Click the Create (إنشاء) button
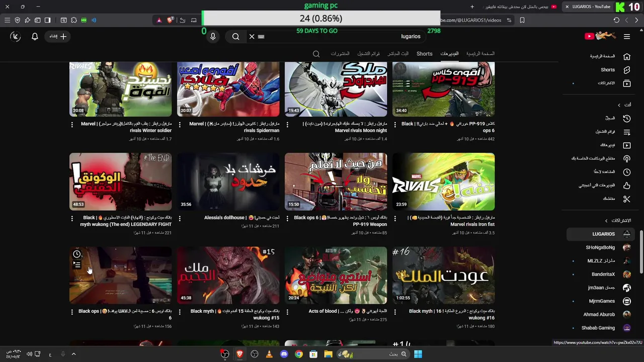 point(58,36)
